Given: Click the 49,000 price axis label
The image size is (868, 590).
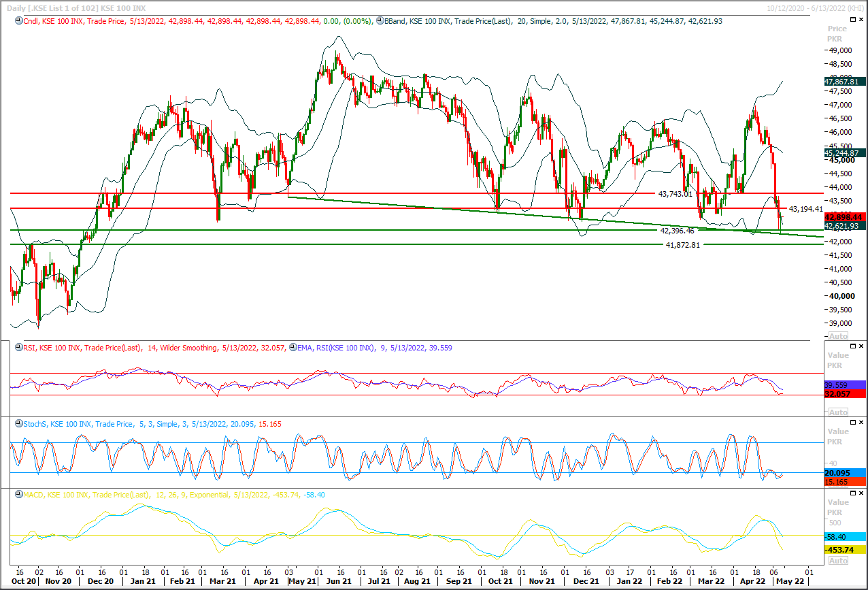Looking at the screenshot, I should point(840,50).
